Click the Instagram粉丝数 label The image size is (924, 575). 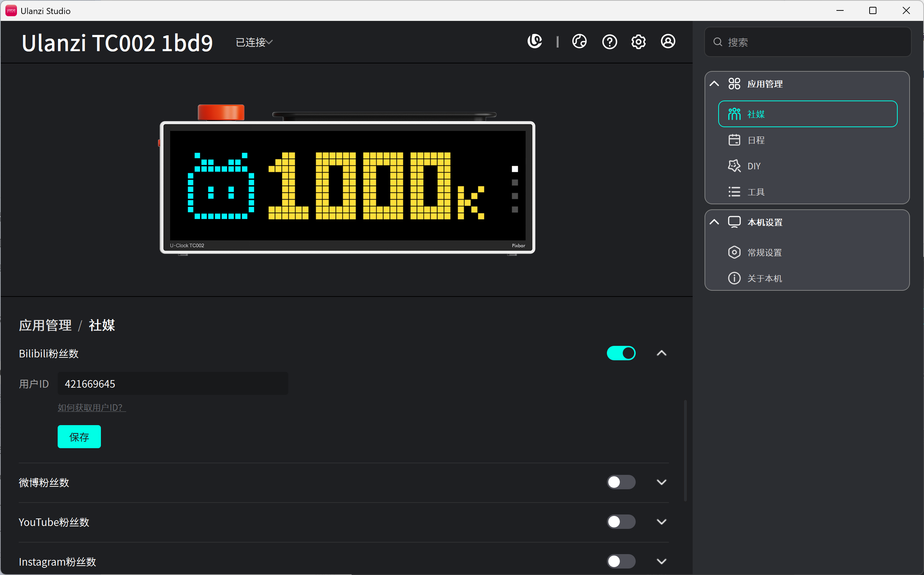57,561
